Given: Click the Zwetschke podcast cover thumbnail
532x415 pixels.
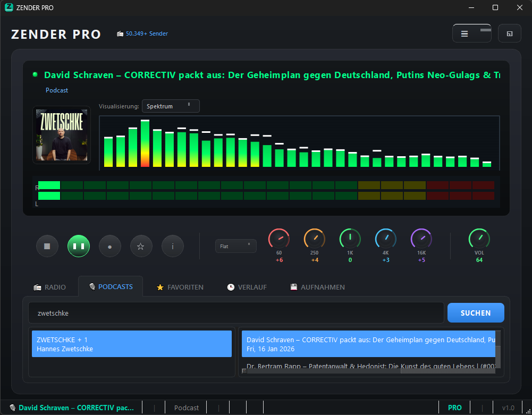Looking at the screenshot, I should click(x=62, y=135).
